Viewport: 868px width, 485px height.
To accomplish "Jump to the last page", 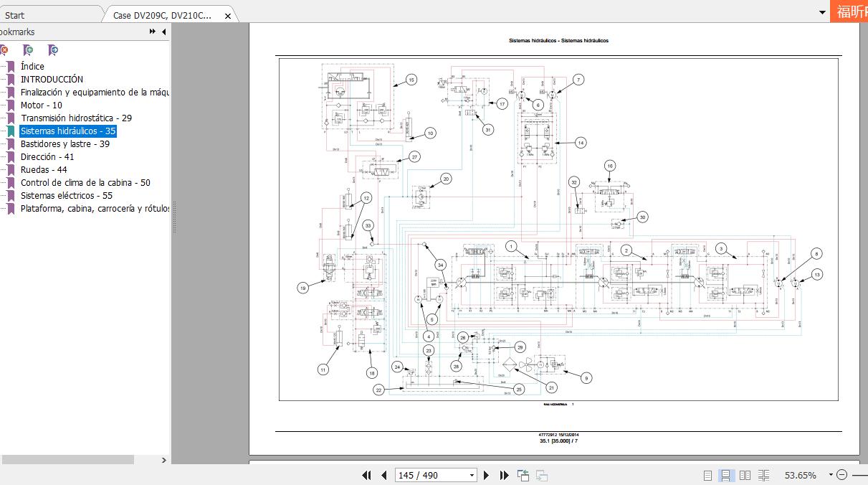I will pyautogui.click(x=504, y=475).
